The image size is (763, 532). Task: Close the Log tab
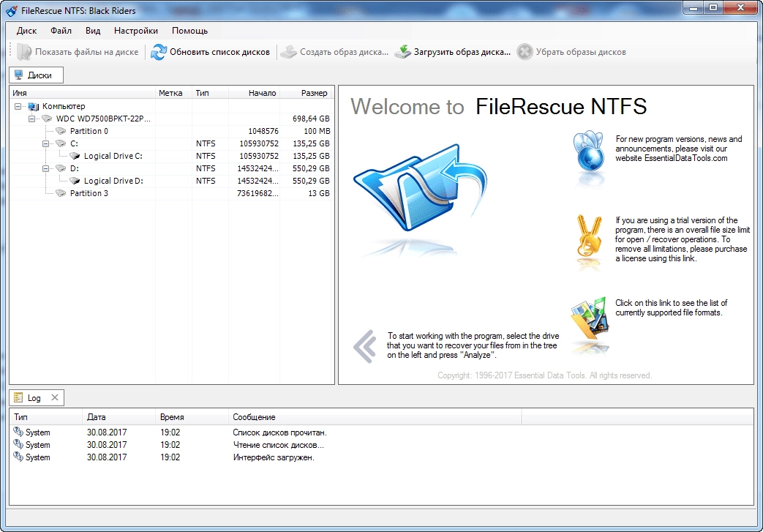[x=55, y=397]
